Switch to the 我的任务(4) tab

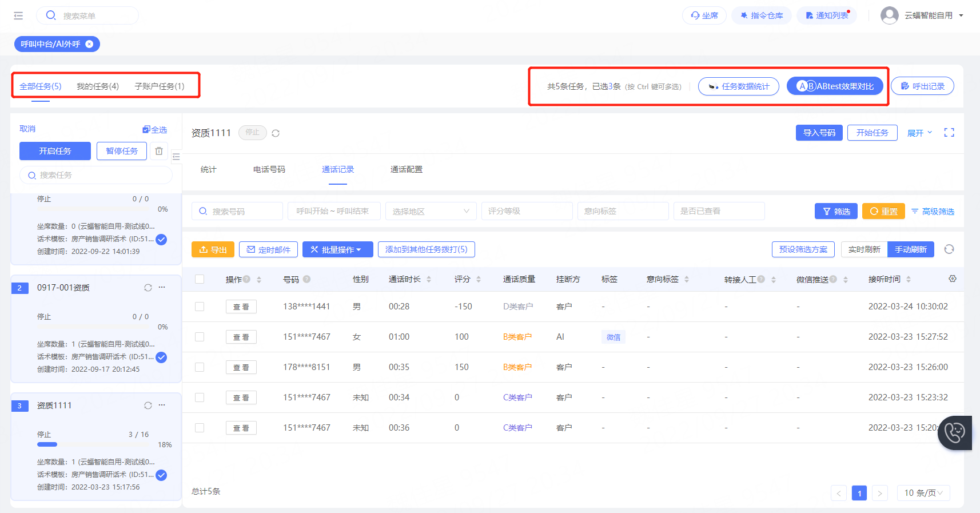click(x=98, y=86)
